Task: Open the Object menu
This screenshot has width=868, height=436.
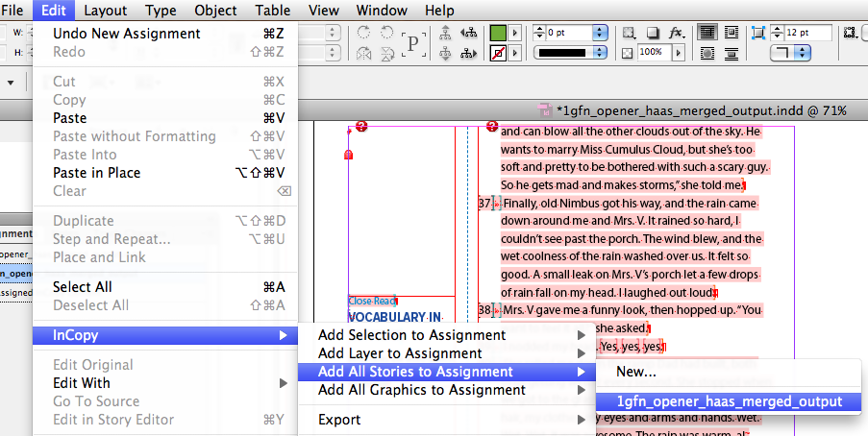Action: pyautogui.click(x=216, y=10)
